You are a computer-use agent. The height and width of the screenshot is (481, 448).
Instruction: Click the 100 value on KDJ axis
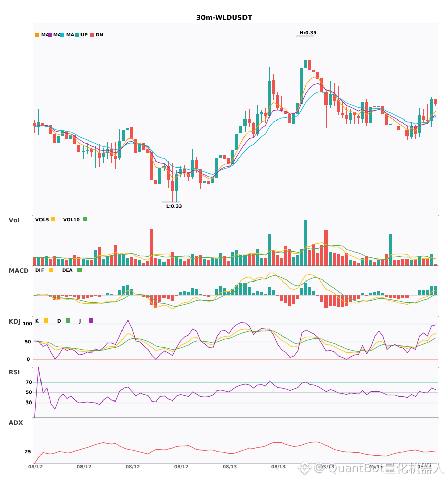click(27, 324)
